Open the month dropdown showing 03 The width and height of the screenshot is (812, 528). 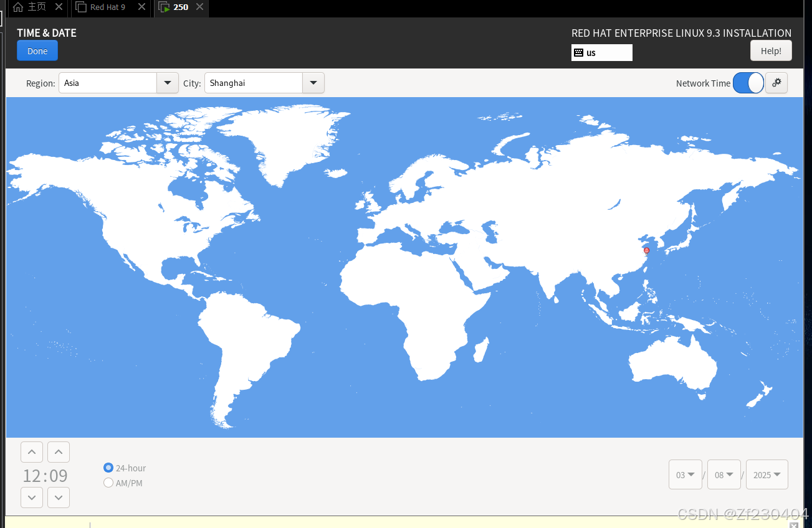point(685,474)
